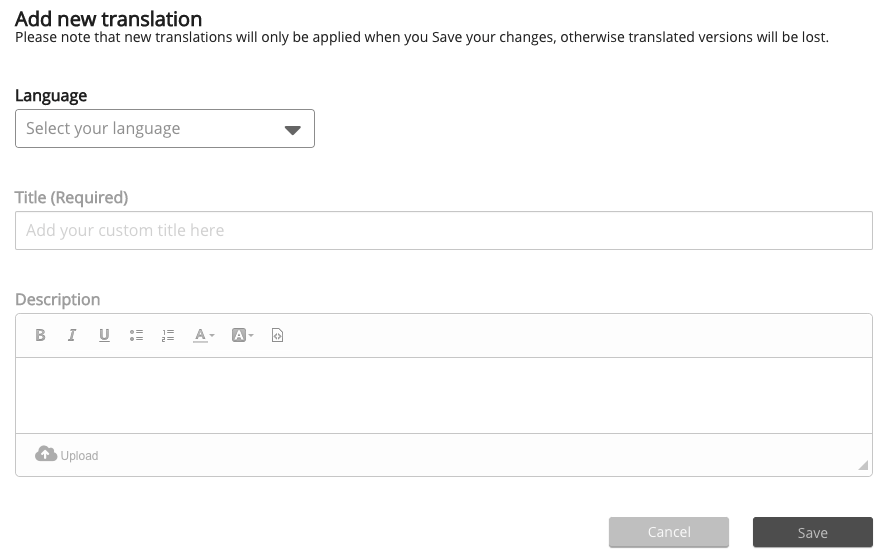Image resolution: width=885 pixels, height=553 pixels.
Task: Click the Title (Required) label
Action: [72, 198]
